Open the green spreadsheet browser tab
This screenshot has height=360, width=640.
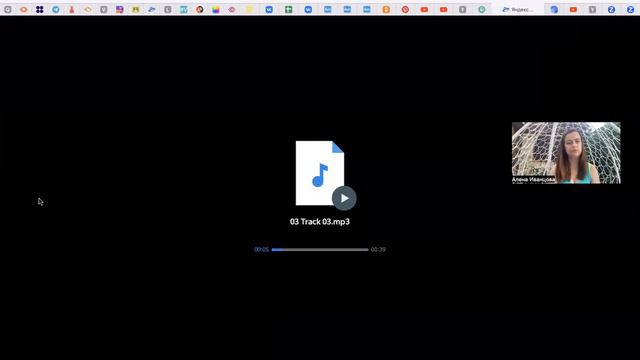tap(289, 9)
